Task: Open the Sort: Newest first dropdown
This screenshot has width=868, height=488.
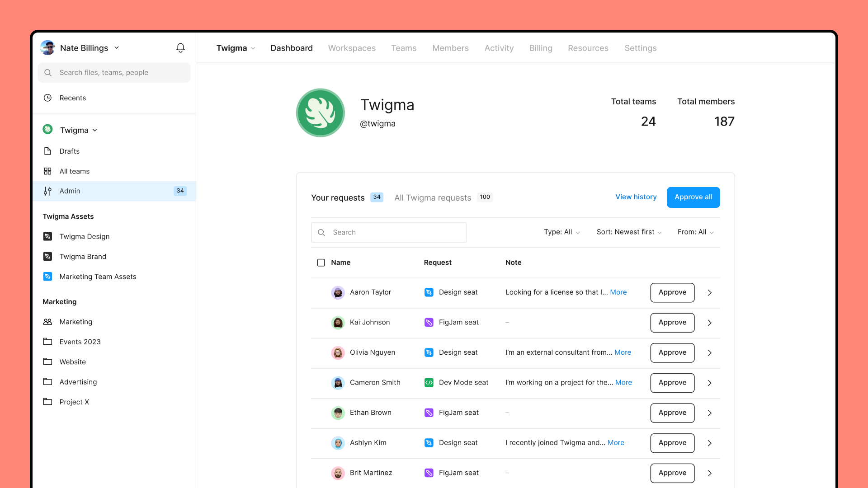Action: click(628, 232)
